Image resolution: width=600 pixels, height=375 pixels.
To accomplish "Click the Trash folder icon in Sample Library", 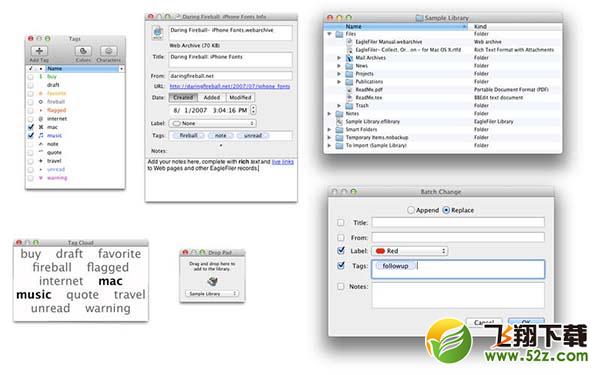I will coord(349,106).
